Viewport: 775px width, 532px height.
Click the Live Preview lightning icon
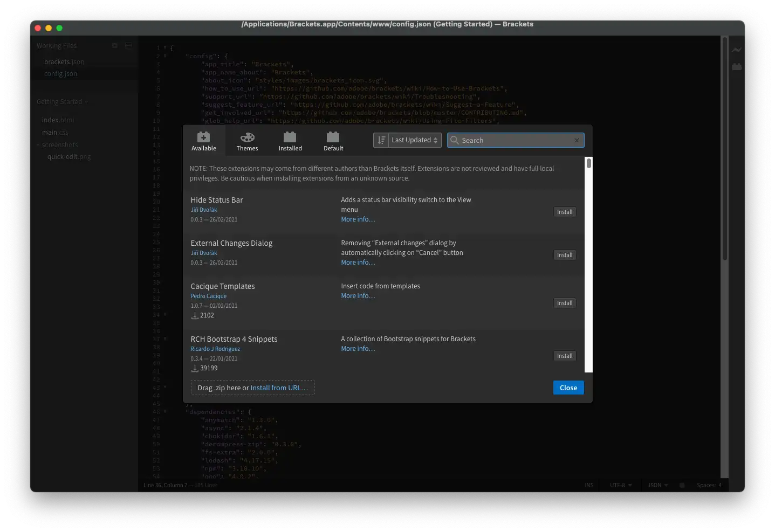point(737,50)
